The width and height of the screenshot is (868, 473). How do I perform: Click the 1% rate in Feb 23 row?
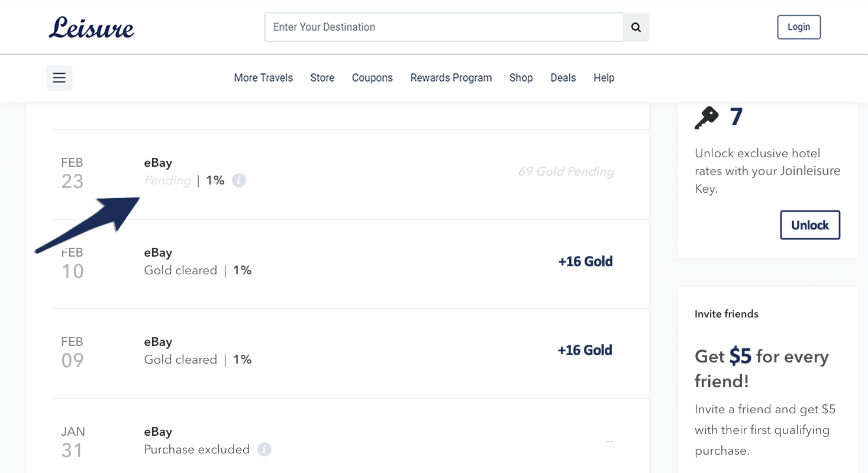click(x=215, y=180)
